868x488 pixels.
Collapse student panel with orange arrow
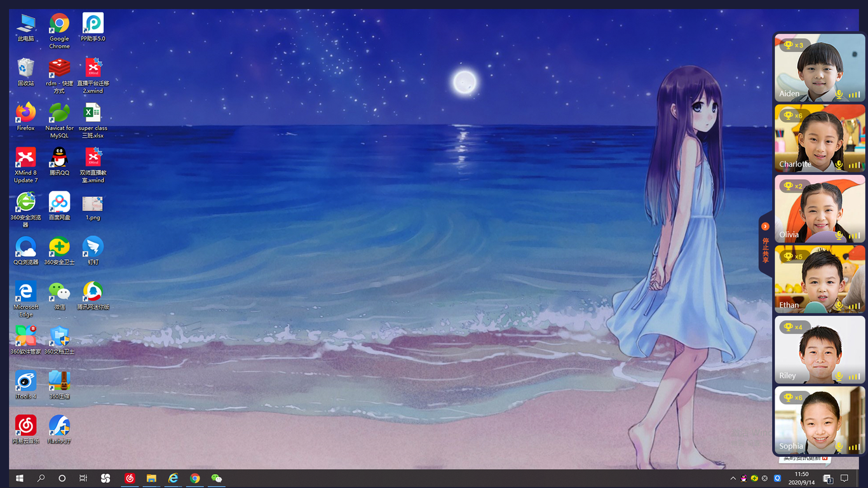coord(765,226)
